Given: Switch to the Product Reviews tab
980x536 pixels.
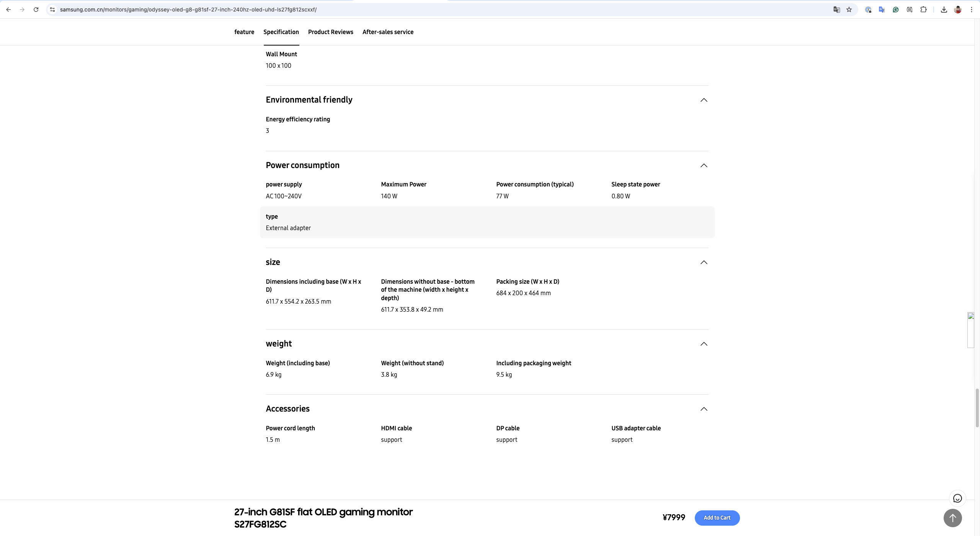Looking at the screenshot, I should [x=330, y=32].
